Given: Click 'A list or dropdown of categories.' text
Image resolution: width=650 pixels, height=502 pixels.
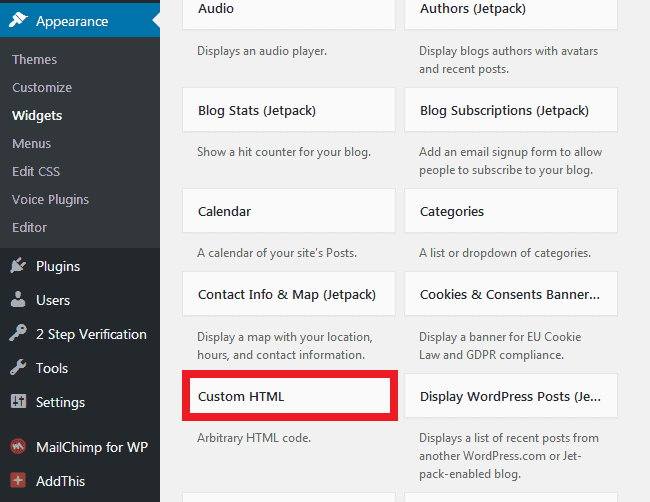Looking at the screenshot, I should tap(505, 253).
